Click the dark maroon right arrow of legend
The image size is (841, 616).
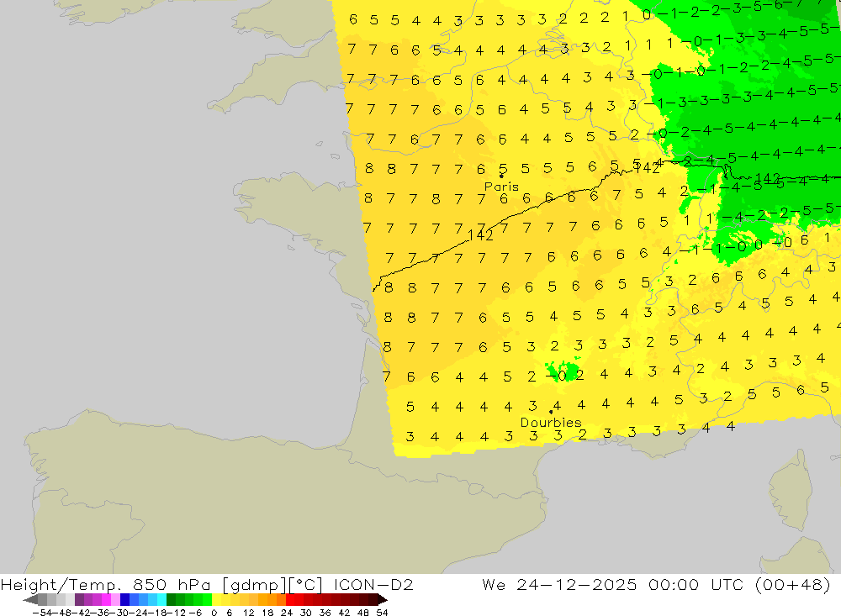pyautogui.click(x=382, y=599)
